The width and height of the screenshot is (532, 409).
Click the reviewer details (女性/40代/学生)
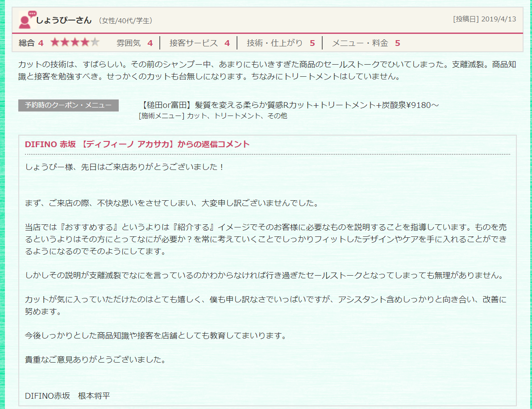click(125, 21)
